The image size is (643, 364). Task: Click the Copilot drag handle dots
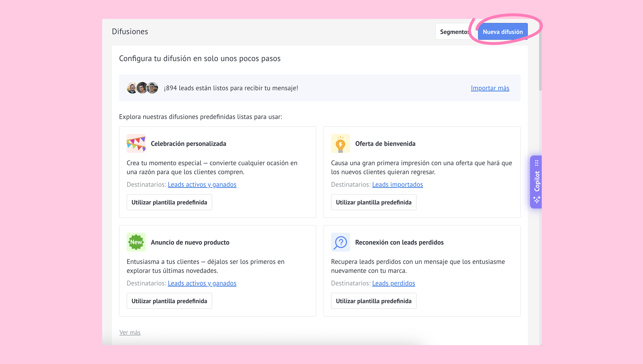coord(536,163)
